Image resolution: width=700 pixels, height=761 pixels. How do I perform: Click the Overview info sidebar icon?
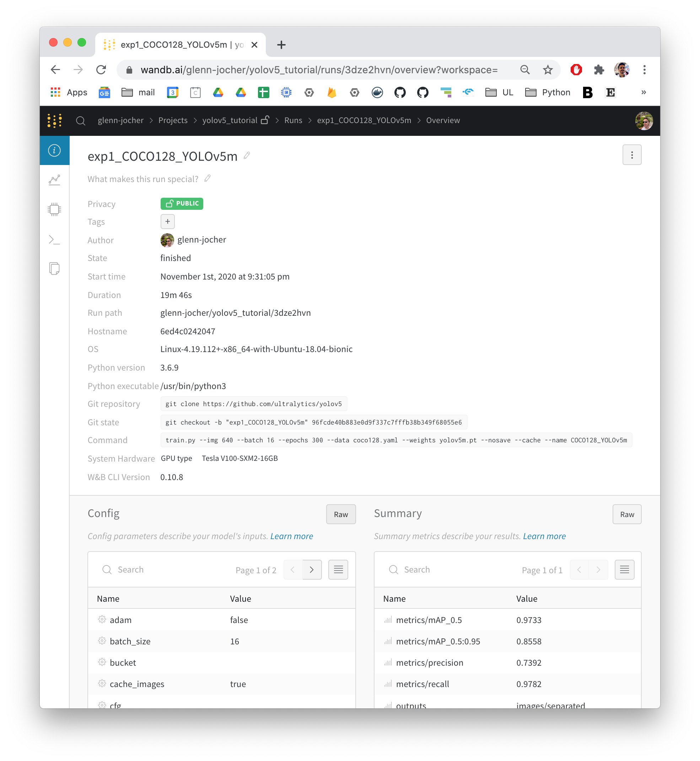(55, 150)
